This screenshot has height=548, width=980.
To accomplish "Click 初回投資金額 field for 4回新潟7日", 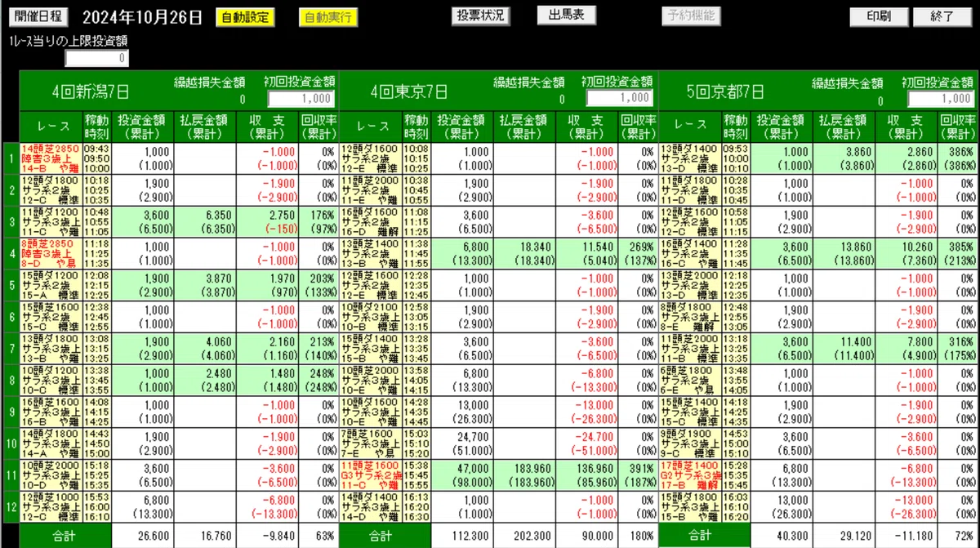I will pyautogui.click(x=301, y=98).
